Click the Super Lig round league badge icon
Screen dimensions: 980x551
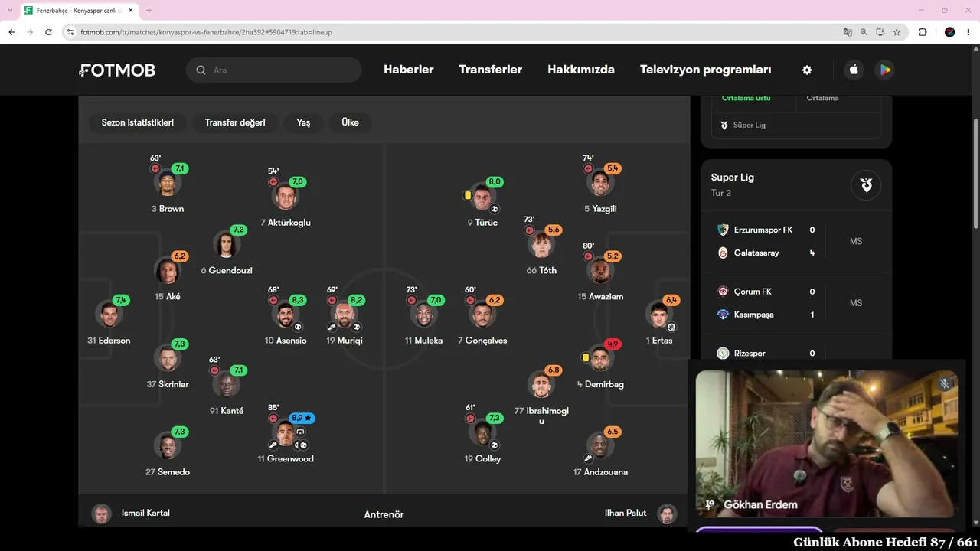[x=866, y=184]
